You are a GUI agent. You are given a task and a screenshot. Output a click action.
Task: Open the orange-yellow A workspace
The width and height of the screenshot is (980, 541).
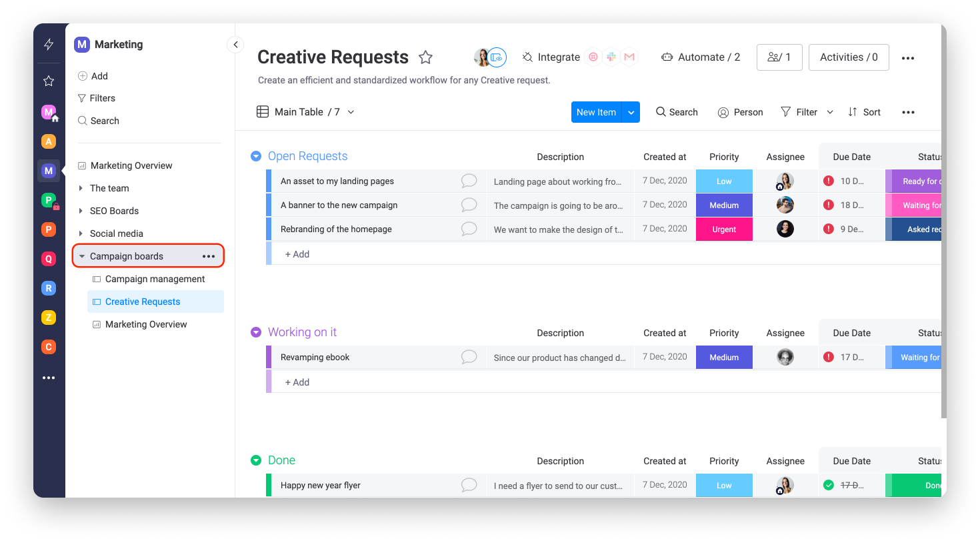pyautogui.click(x=48, y=141)
